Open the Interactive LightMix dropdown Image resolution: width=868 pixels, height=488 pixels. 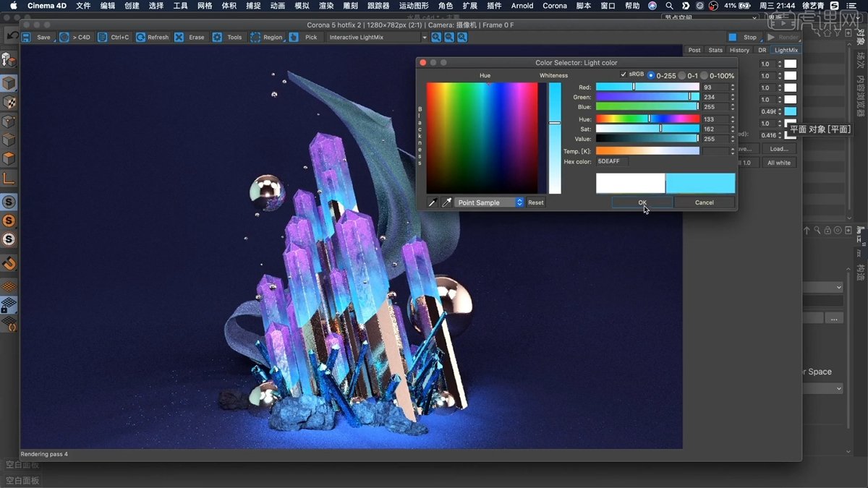click(x=377, y=37)
